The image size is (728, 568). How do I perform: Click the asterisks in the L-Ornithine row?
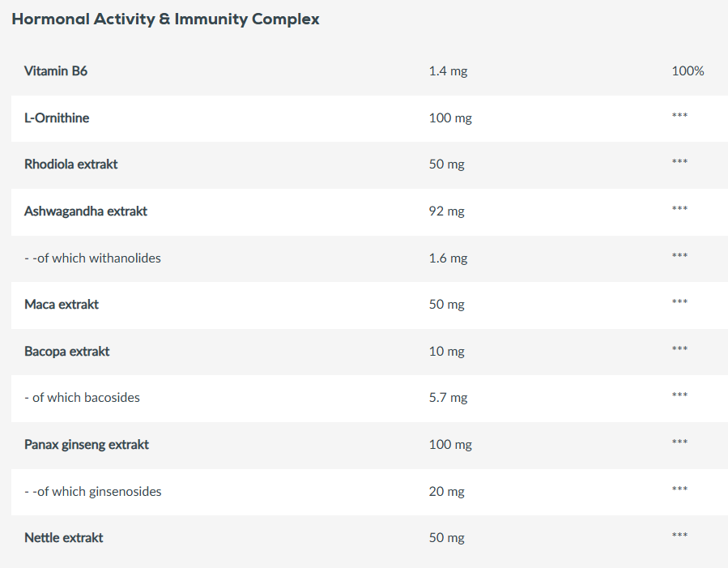679,117
